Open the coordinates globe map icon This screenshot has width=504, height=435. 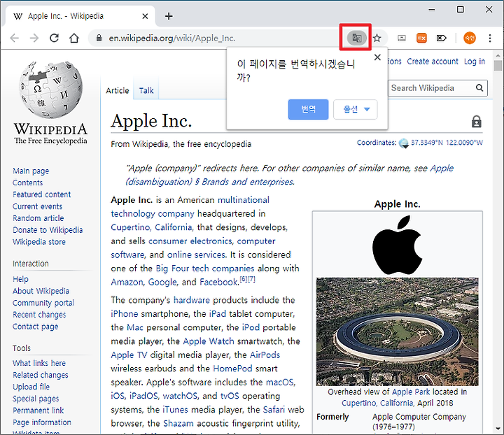(x=403, y=143)
